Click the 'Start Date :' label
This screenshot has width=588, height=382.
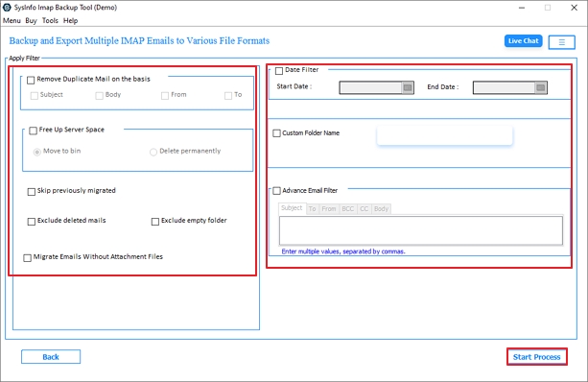(294, 86)
